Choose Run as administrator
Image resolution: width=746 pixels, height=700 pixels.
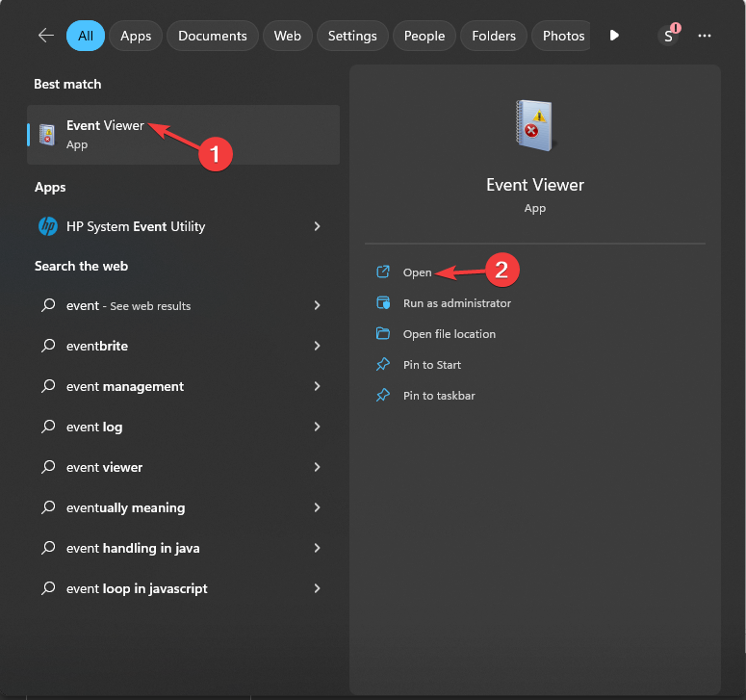tap(456, 303)
